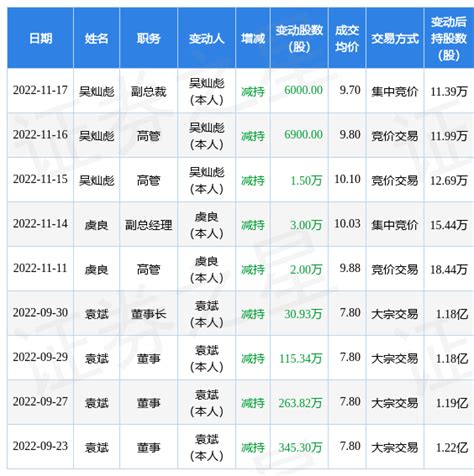Click the share change value 1.50万
The image size is (474, 476).
click(306, 180)
